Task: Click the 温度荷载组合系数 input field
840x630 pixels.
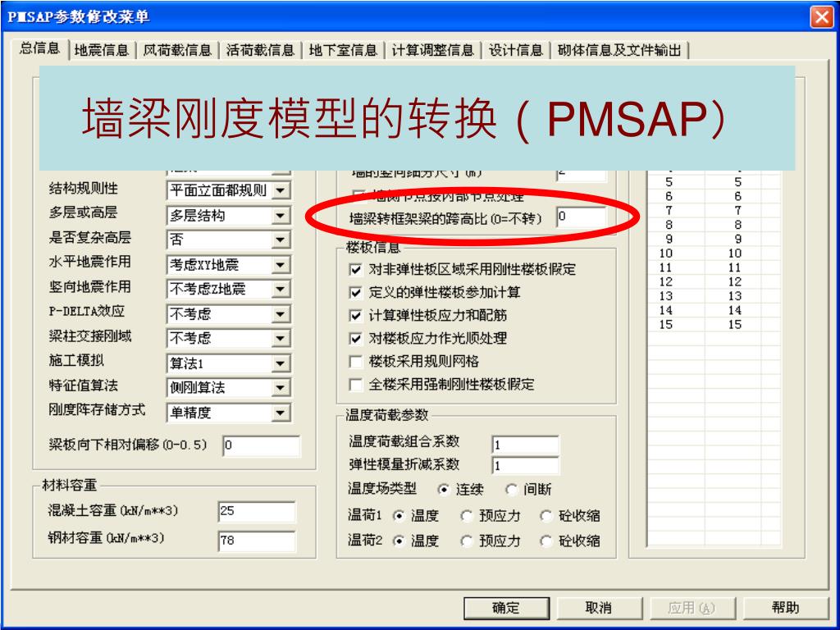Action: 526,445
